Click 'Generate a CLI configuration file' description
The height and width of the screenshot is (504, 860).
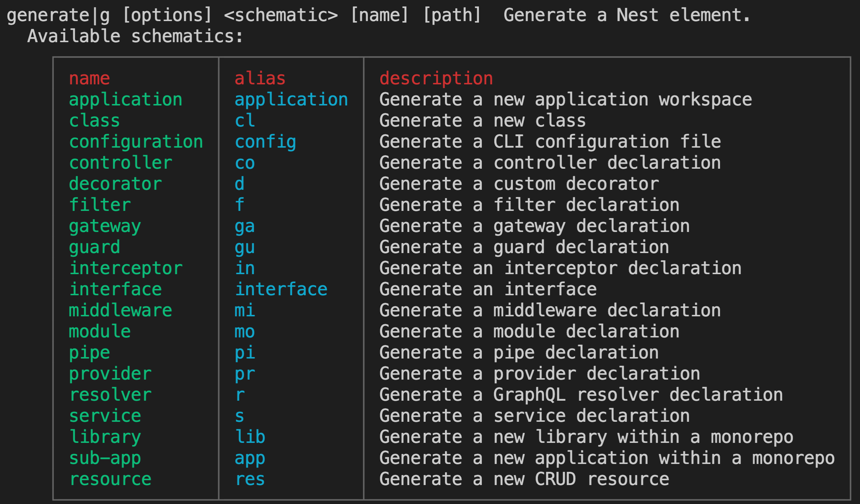pos(550,142)
